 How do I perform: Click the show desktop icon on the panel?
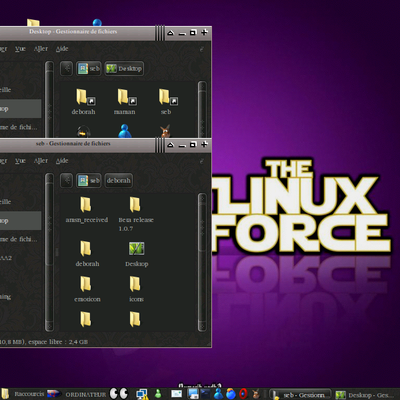[193, 394]
